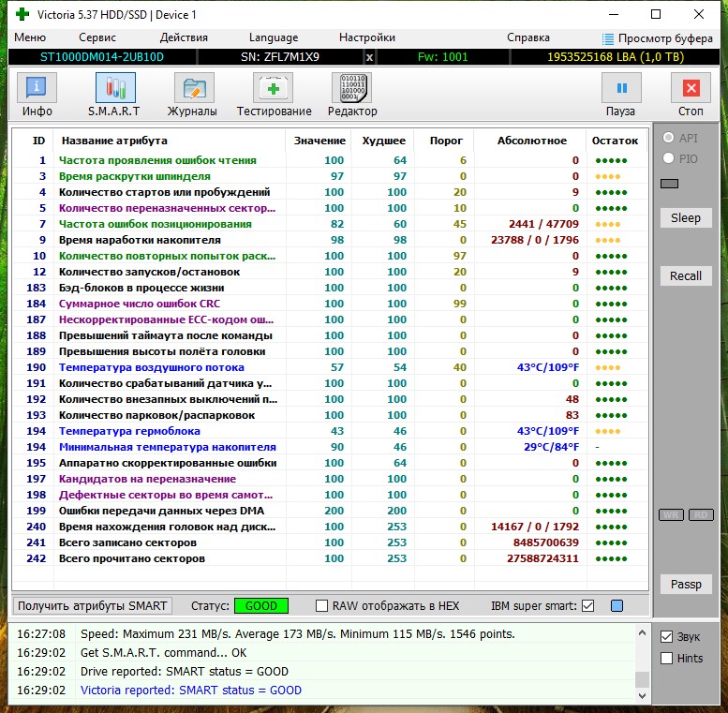Viewport: 728px width, 713px height.
Task: Enable the Hints checkbox
Action: (666, 658)
